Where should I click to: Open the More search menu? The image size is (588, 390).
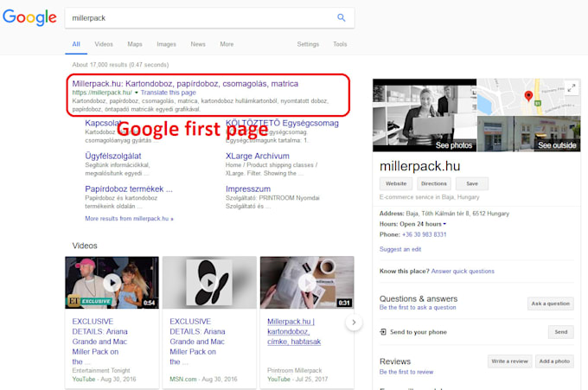coord(227,44)
